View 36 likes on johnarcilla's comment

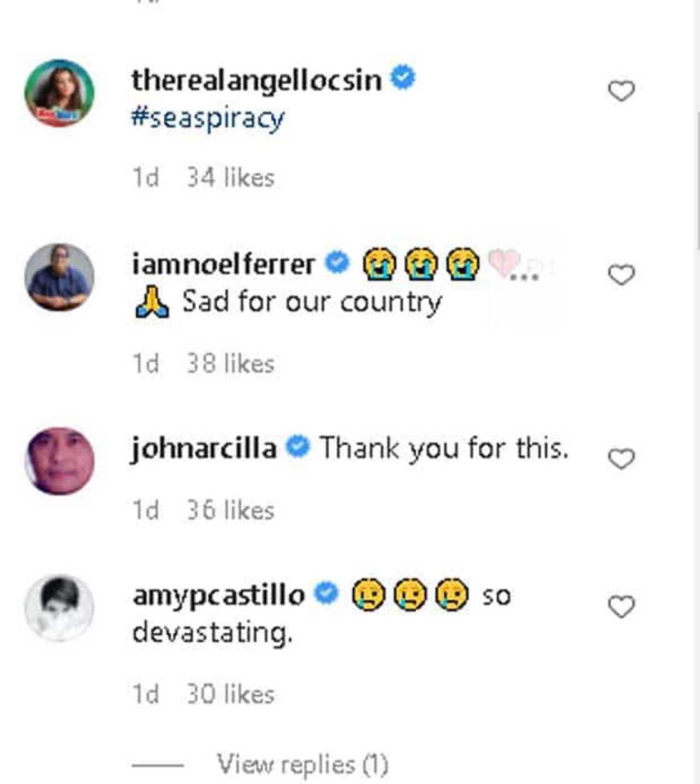231,511
